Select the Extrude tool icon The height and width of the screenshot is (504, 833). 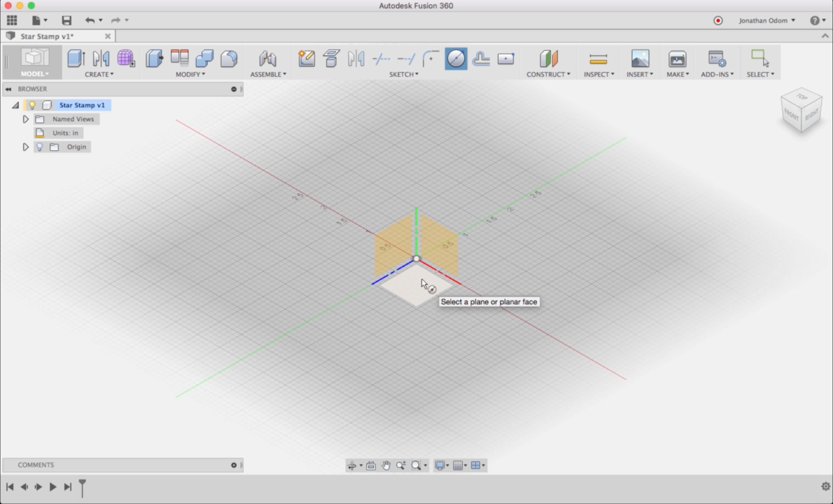coord(76,58)
